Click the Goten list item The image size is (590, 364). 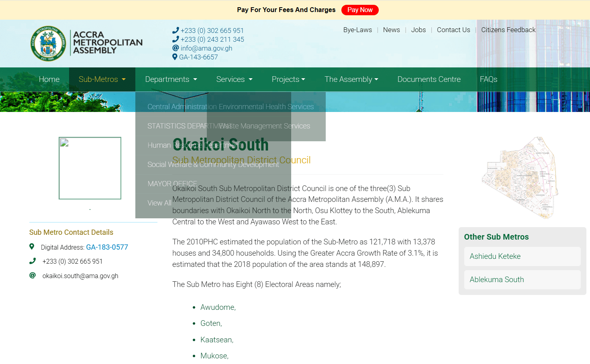point(211,323)
